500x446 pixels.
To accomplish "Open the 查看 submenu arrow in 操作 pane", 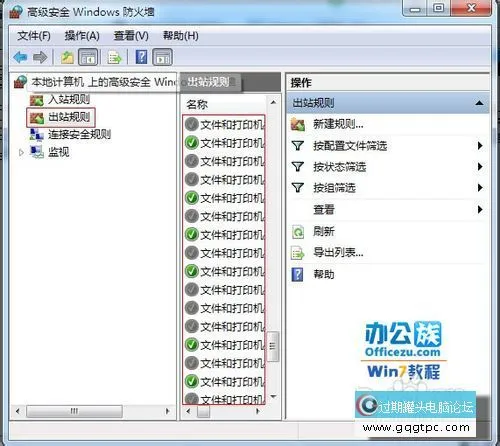I will click(x=480, y=210).
